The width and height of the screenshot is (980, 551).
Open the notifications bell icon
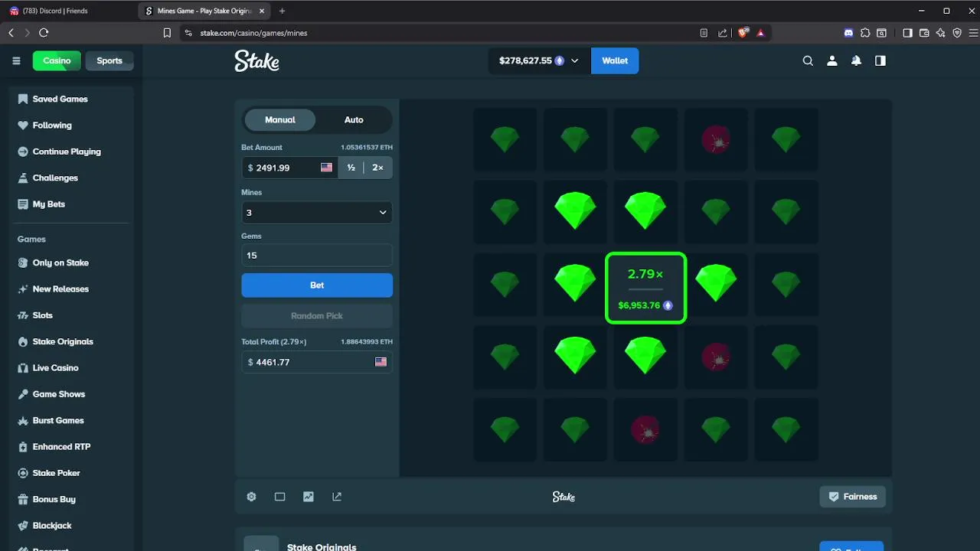[856, 61]
